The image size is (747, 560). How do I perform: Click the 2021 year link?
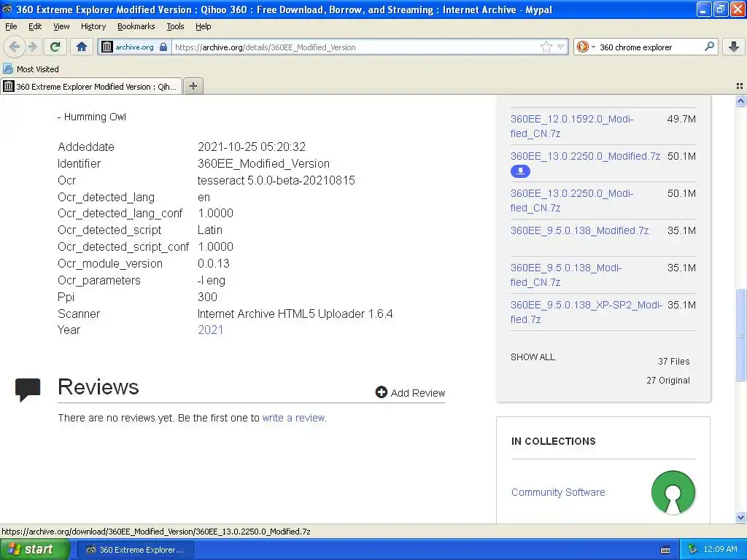pos(210,330)
